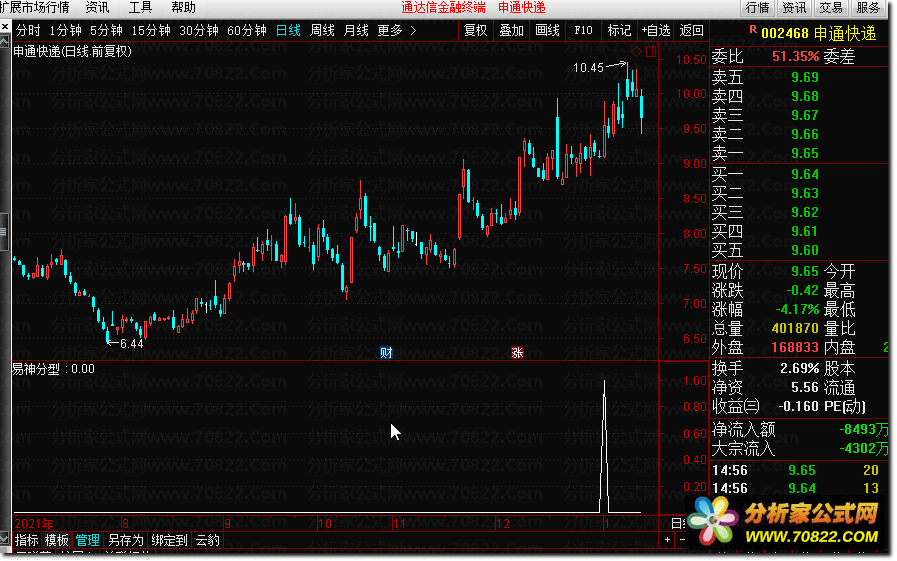Click the 资讯 button at top right
Viewport: 897px width, 561px height.
pyautogui.click(x=794, y=7)
